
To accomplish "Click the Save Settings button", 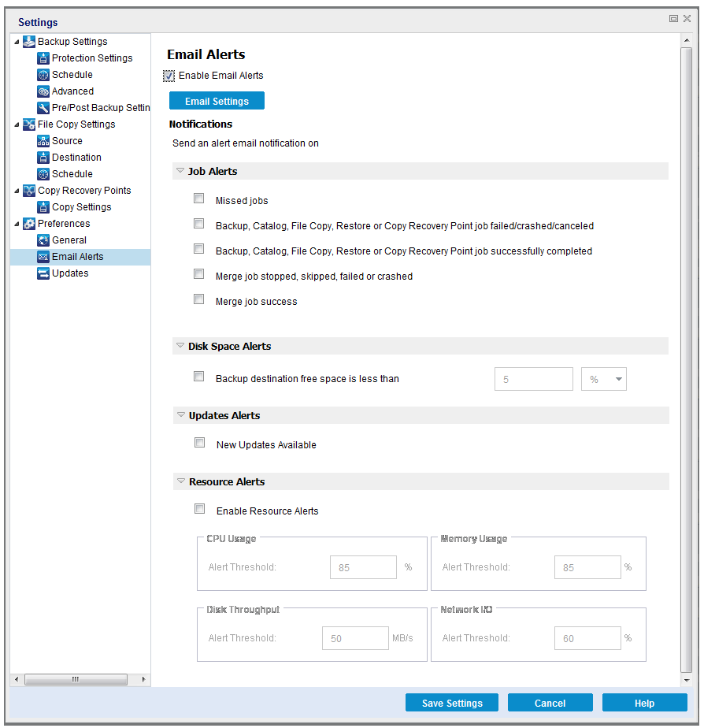I will click(451, 702).
